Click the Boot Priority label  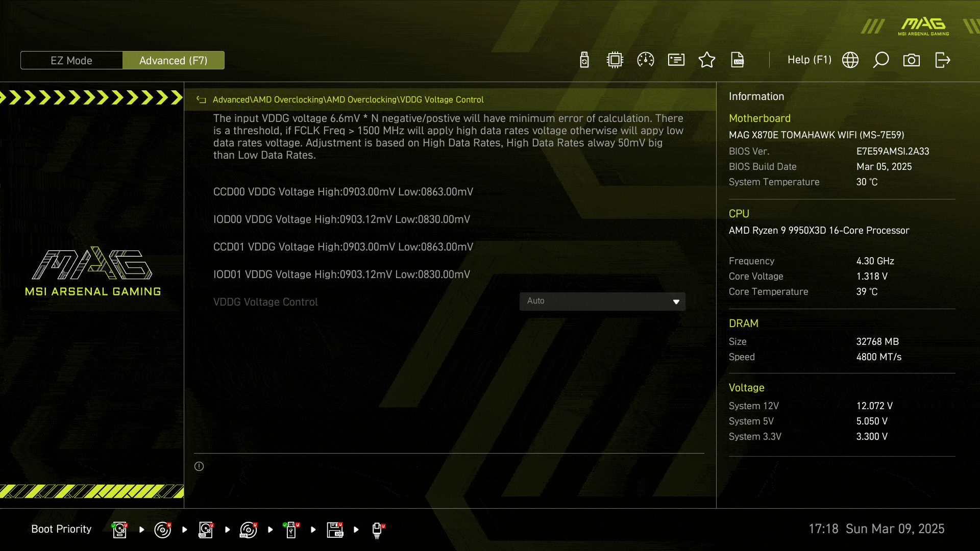coord(61,529)
